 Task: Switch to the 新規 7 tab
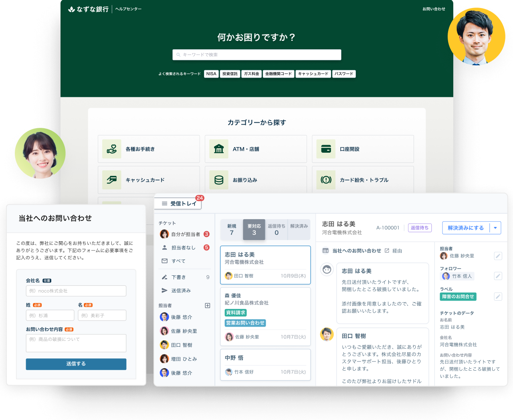coord(232,229)
